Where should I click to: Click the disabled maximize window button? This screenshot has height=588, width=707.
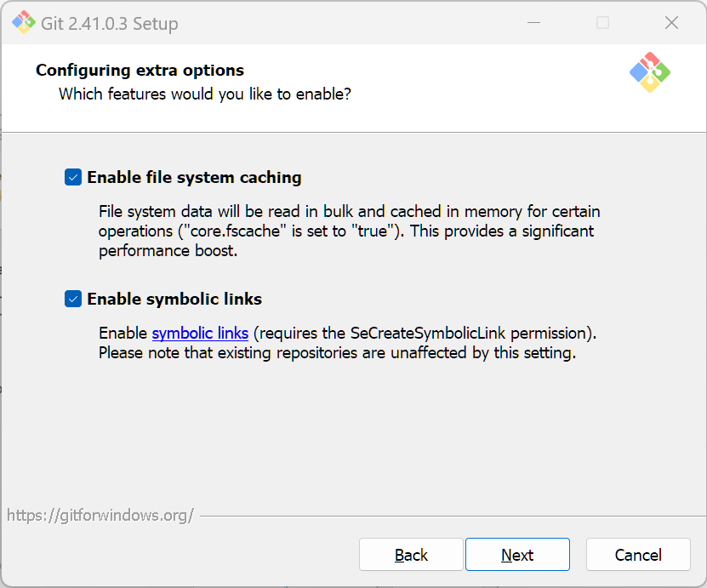tap(602, 23)
